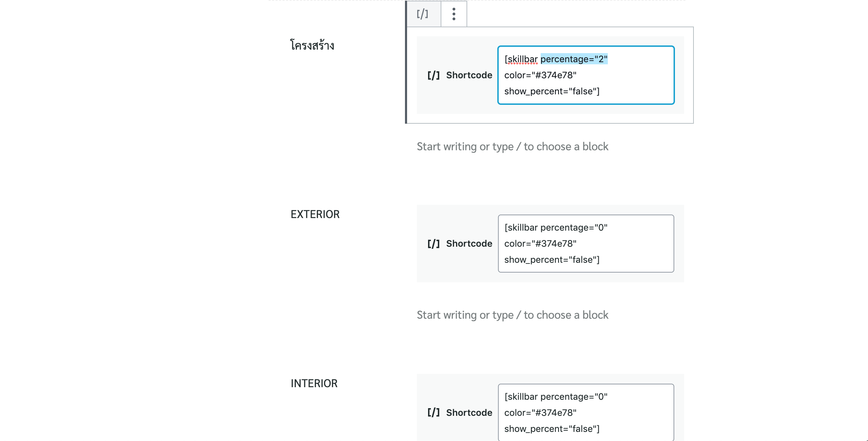Viewport: 868px width, 441px height.
Task: Click the underlined skillbar word in the first shortcode
Action: [522, 59]
